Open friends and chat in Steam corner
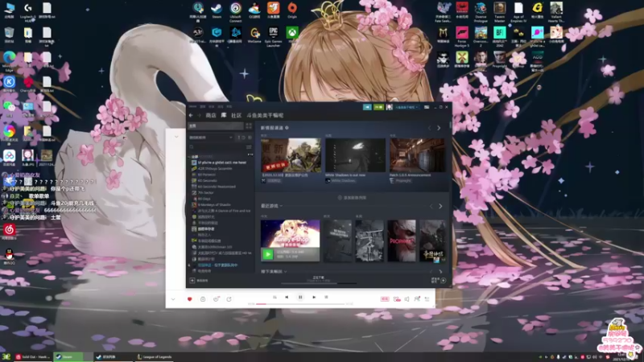The image size is (644, 362). 439,280
